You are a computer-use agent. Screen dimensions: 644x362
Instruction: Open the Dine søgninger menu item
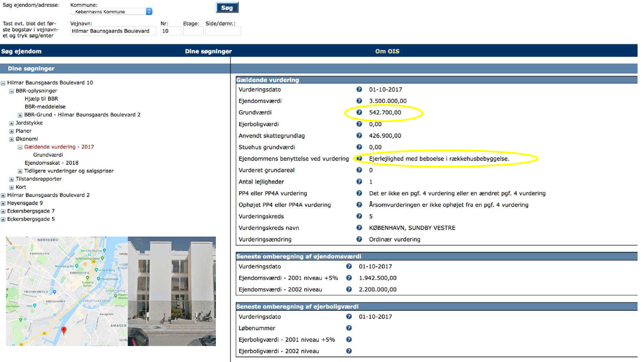coord(208,51)
